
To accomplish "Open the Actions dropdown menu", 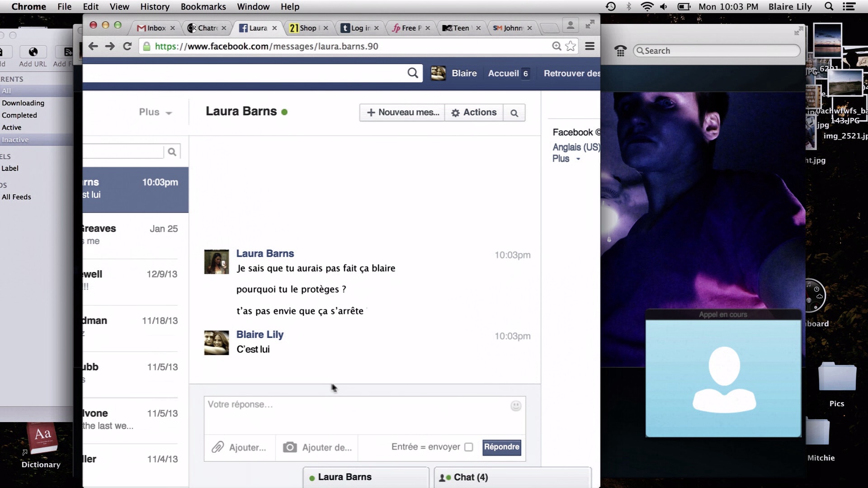I will 474,113.
